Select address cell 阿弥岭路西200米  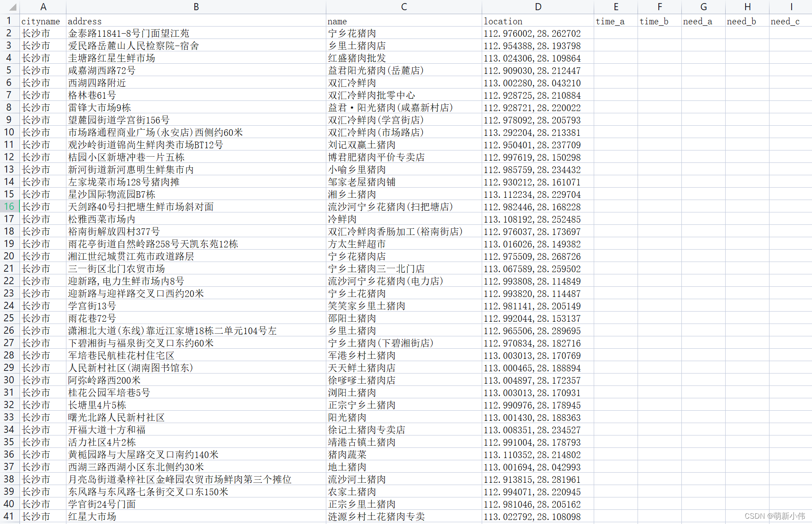click(196, 380)
